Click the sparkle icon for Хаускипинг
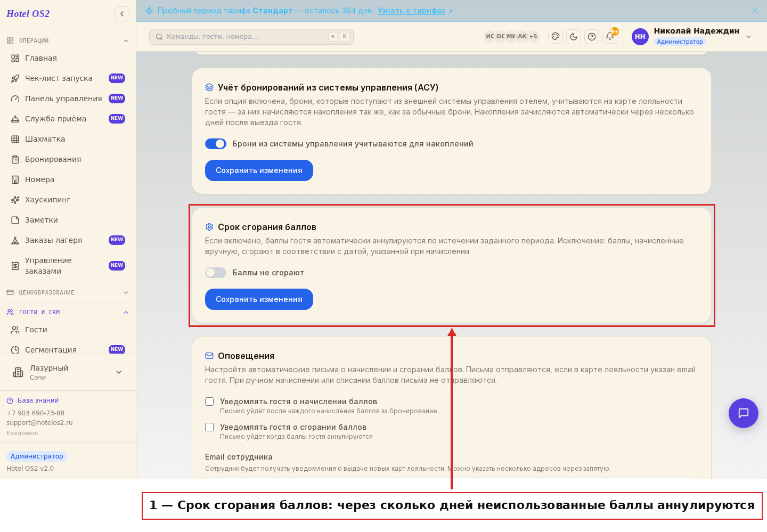The width and height of the screenshot is (767, 532). [x=15, y=200]
